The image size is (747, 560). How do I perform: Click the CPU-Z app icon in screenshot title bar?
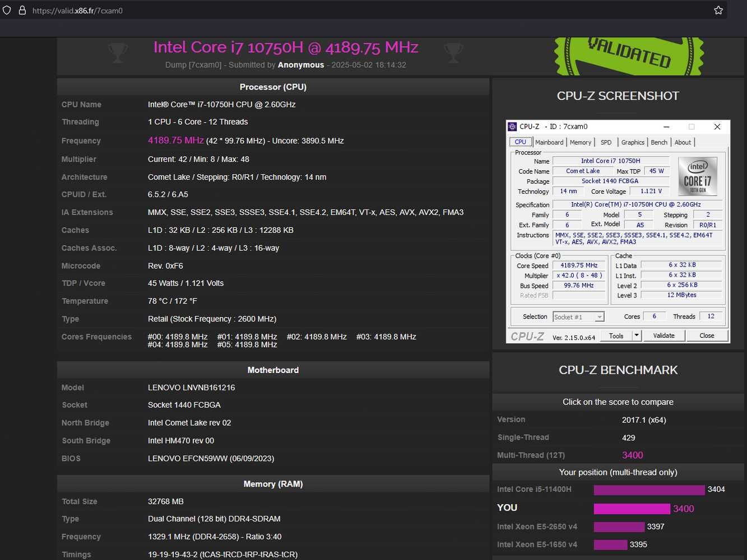pyautogui.click(x=512, y=127)
